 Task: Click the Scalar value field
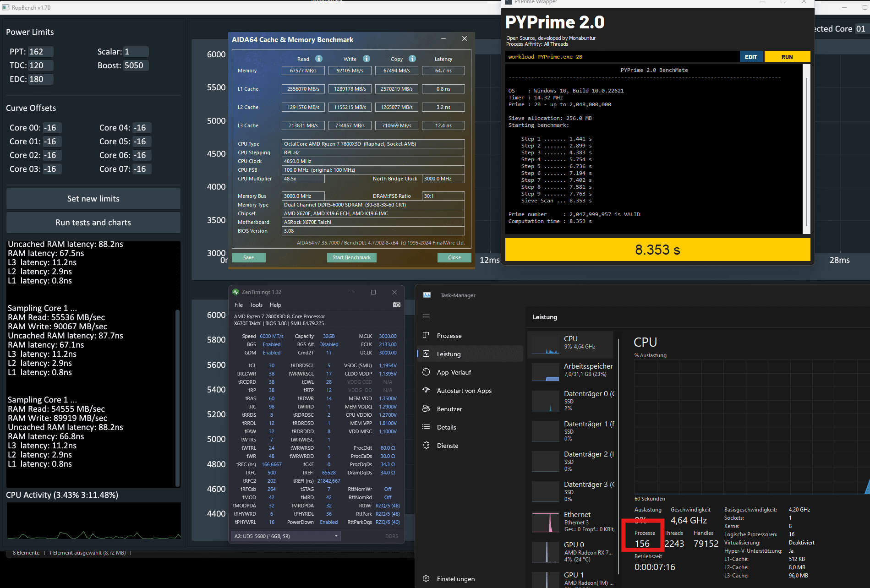click(136, 52)
